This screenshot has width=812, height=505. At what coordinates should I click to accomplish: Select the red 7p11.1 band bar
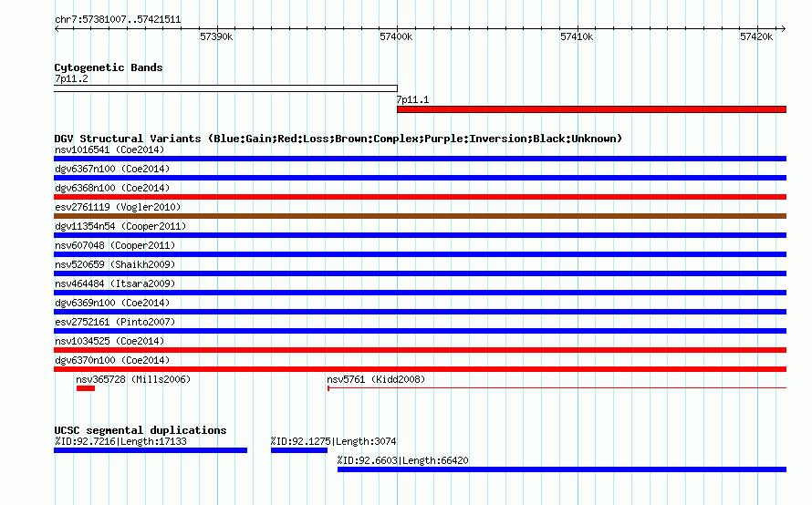point(591,109)
